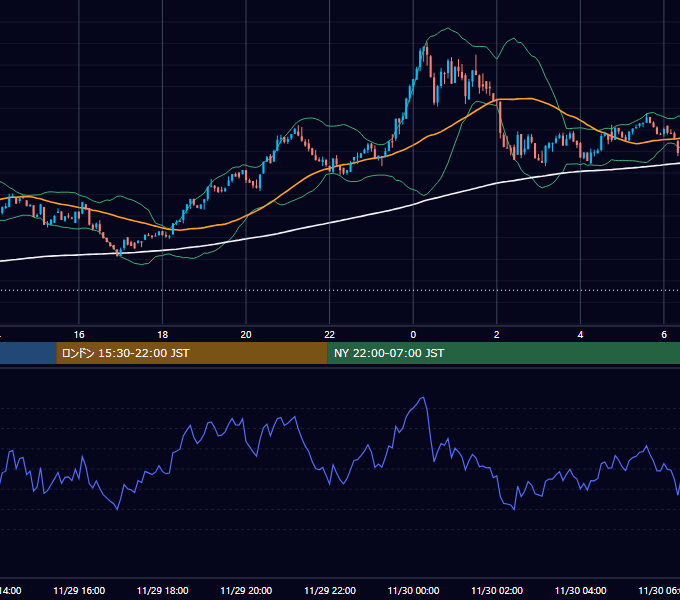
Task: Select the blue session band before London
Action: coord(28,353)
